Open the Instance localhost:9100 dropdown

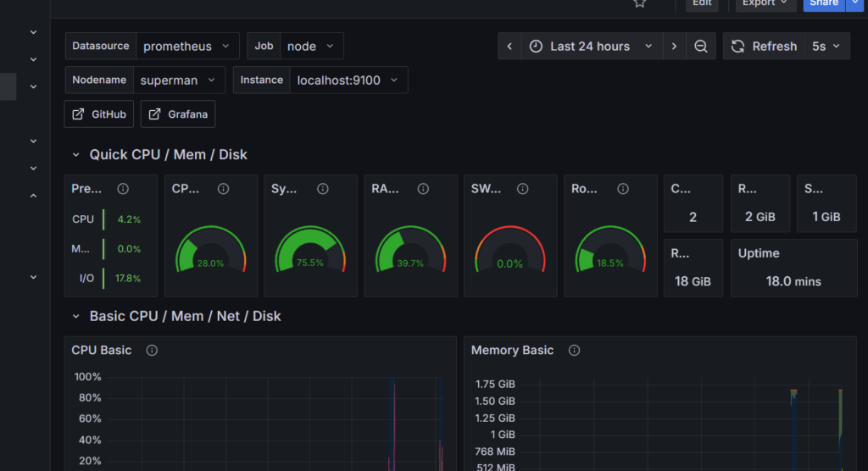click(348, 80)
